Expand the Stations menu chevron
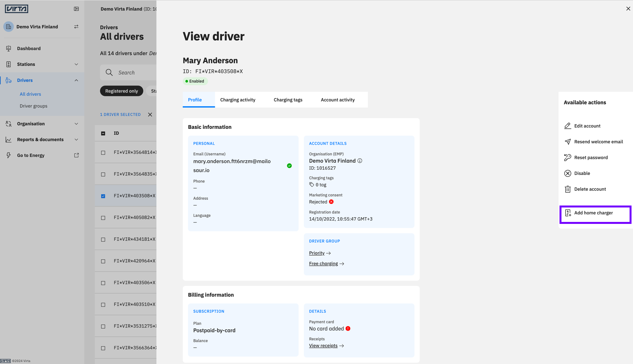The width and height of the screenshot is (633, 364). tap(76, 64)
